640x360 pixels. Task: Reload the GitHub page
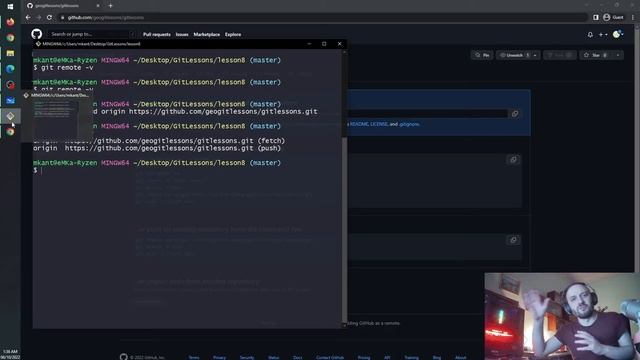49,18
